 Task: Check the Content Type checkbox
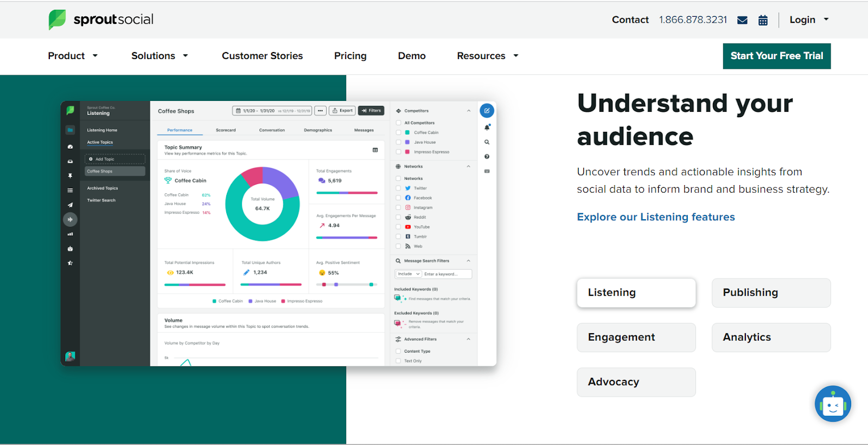click(x=398, y=351)
